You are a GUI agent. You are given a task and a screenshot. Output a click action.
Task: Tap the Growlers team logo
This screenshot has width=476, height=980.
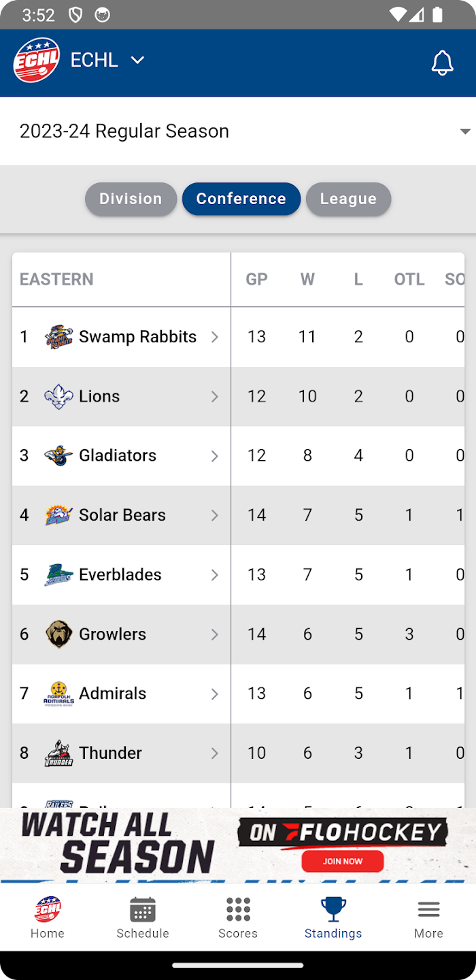(59, 634)
